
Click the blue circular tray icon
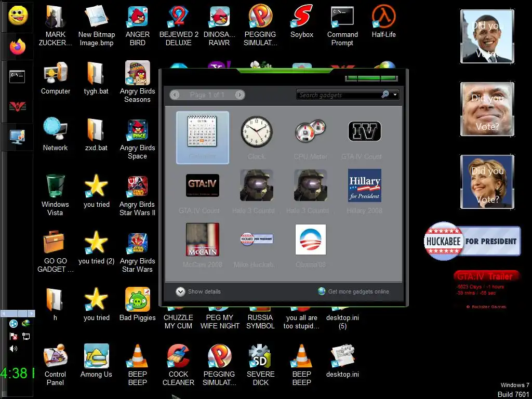click(14, 324)
